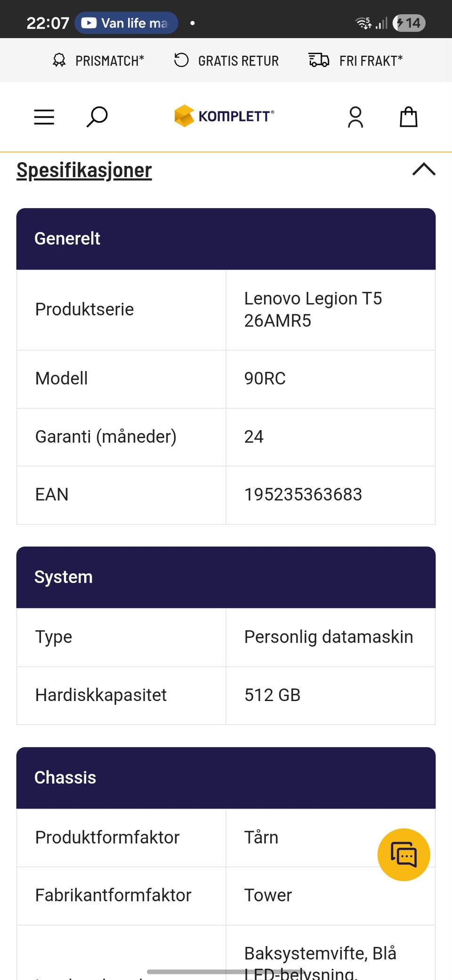Open the user account icon
452x980 pixels.
coord(355,117)
